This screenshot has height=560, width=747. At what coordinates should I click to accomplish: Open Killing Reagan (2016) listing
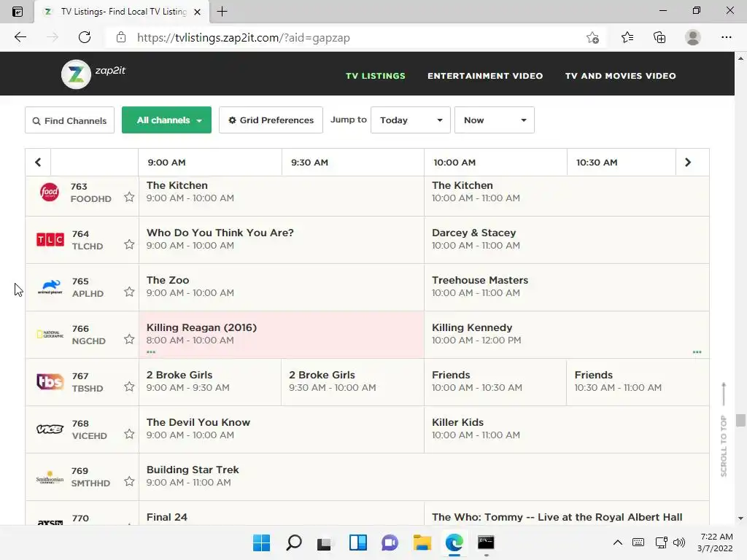[x=281, y=334]
